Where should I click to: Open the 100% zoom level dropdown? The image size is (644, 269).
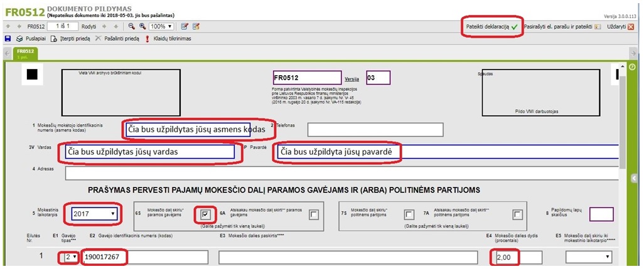tap(161, 26)
